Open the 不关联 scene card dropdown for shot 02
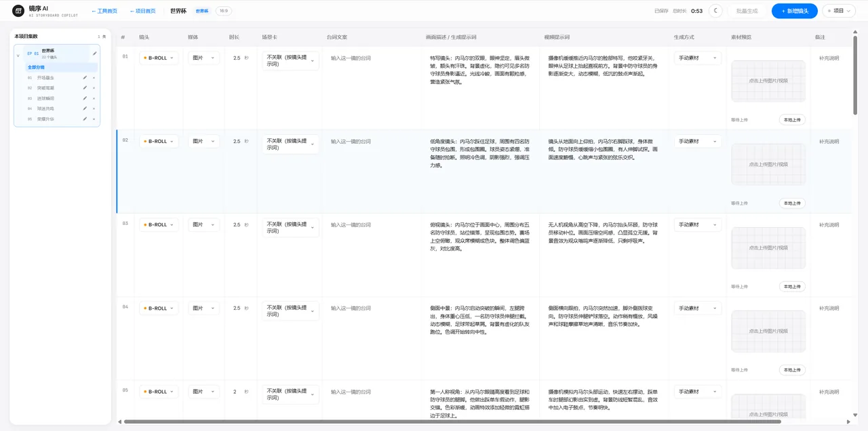Image resolution: width=868 pixels, height=431 pixels. coord(290,144)
